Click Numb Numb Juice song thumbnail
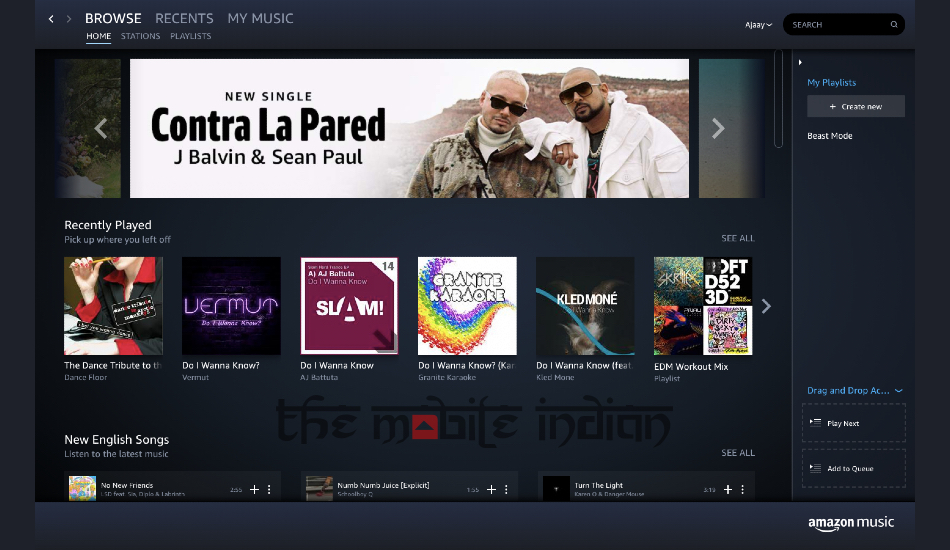The height and width of the screenshot is (550, 950). click(x=319, y=488)
